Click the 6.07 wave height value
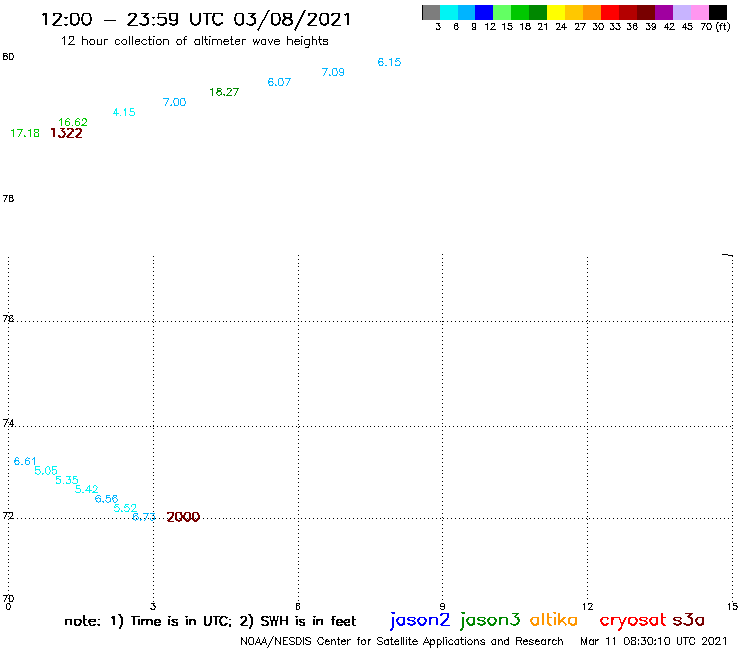This screenshot has width=740, height=650. (279, 82)
